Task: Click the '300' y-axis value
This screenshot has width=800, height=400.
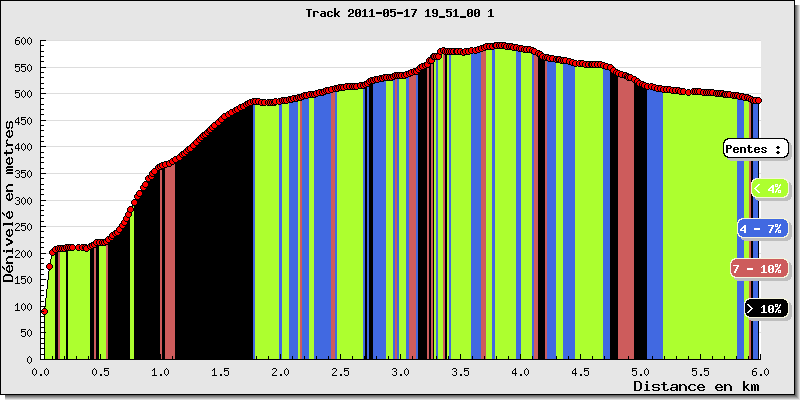Action: [x=24, y=201]
